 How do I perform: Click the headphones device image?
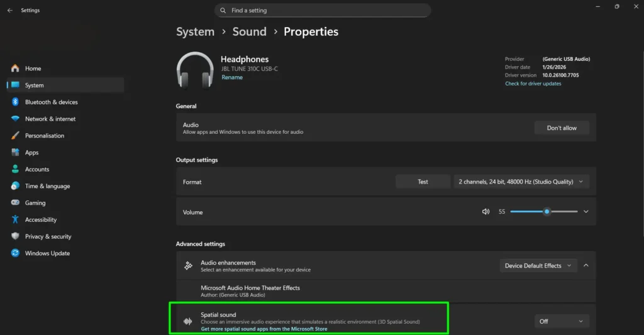(x=195, y=70)
